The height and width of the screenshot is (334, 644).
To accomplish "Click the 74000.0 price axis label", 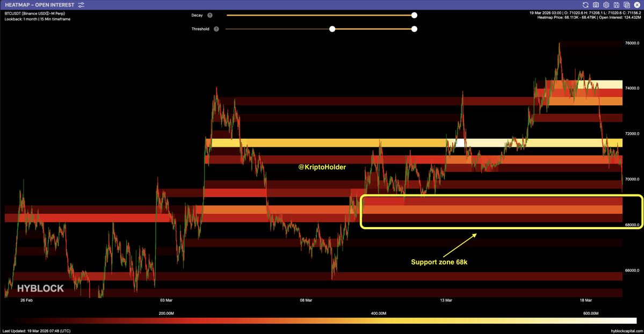I will pos(632,88).
